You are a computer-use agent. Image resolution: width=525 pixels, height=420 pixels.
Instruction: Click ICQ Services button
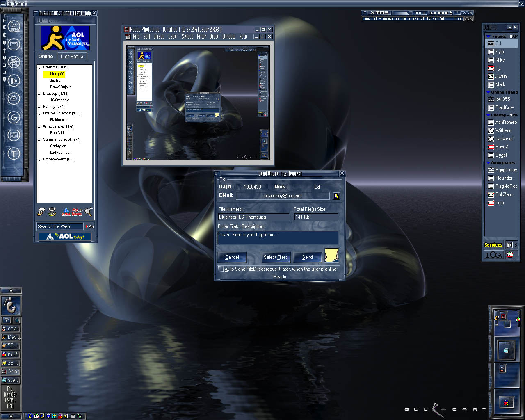coord(493,244)
